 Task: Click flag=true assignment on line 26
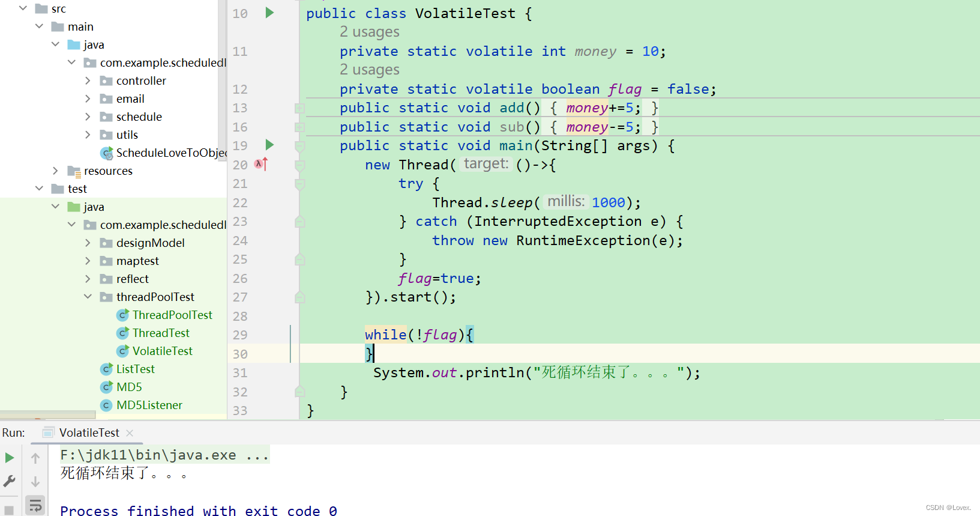439,278
